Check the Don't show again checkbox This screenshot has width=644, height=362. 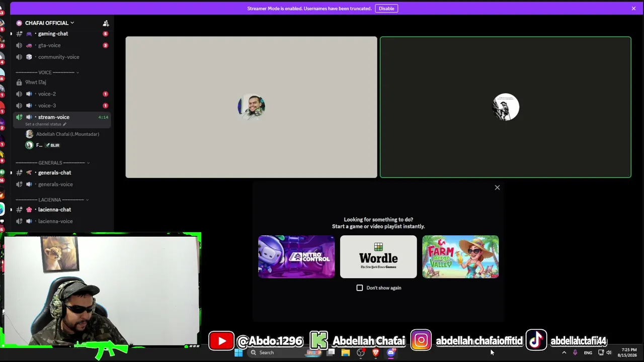point(360,288)
